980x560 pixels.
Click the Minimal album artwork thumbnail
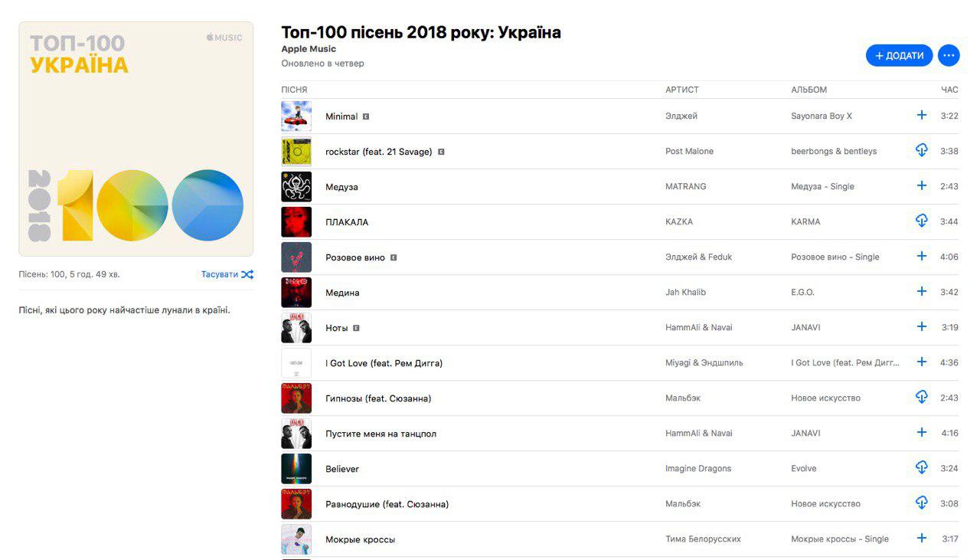pos(296,116)
